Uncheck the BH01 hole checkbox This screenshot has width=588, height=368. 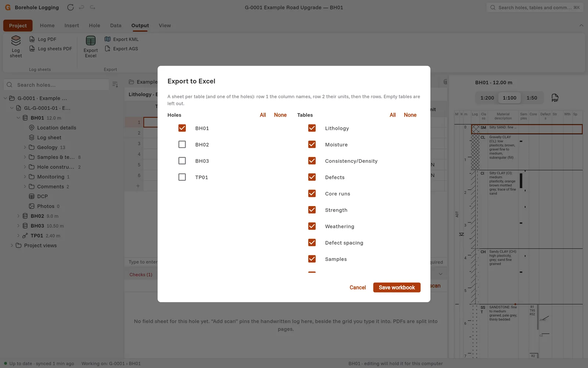click(182, 128)
